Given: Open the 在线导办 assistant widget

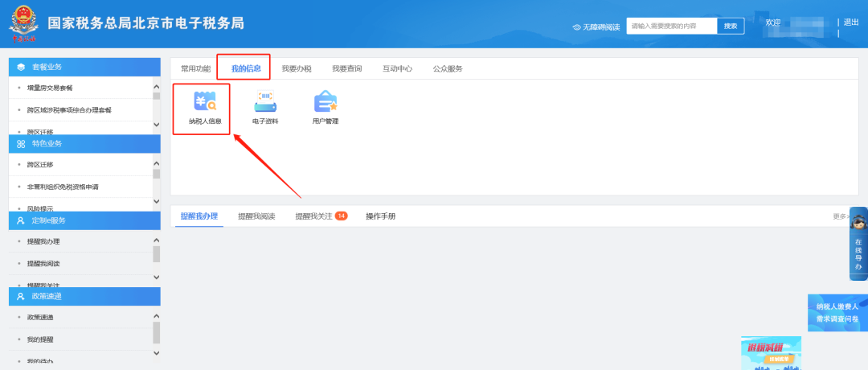Looking at the screenshot, I should click(x=858, y=244).
